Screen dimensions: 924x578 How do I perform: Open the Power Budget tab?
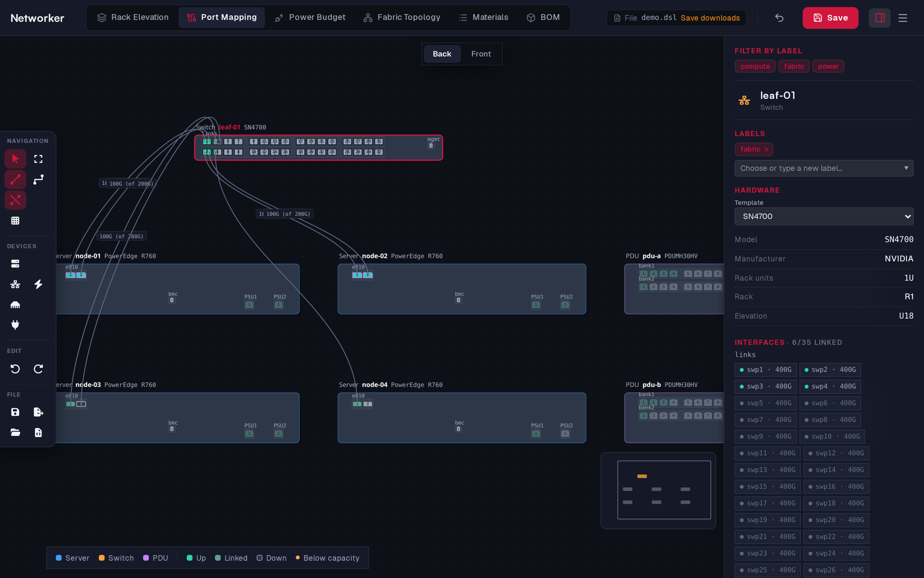pyautogui.click(x=310, y=18)
